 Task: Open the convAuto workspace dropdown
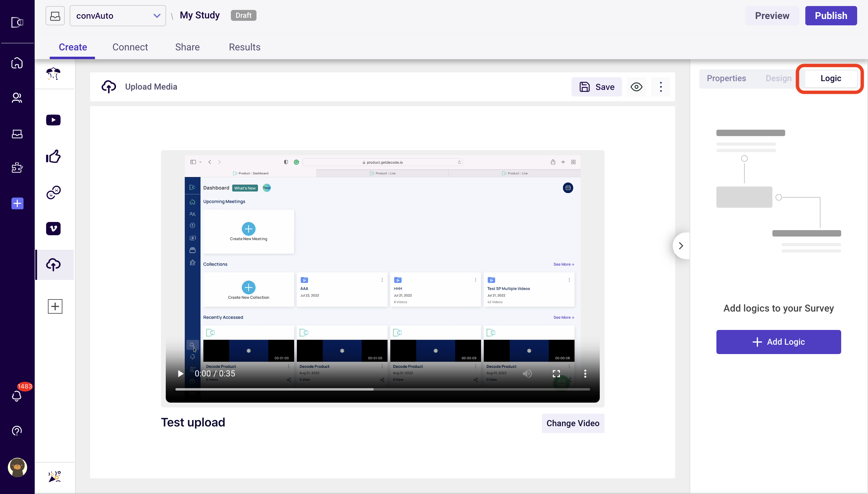(118, 16)
